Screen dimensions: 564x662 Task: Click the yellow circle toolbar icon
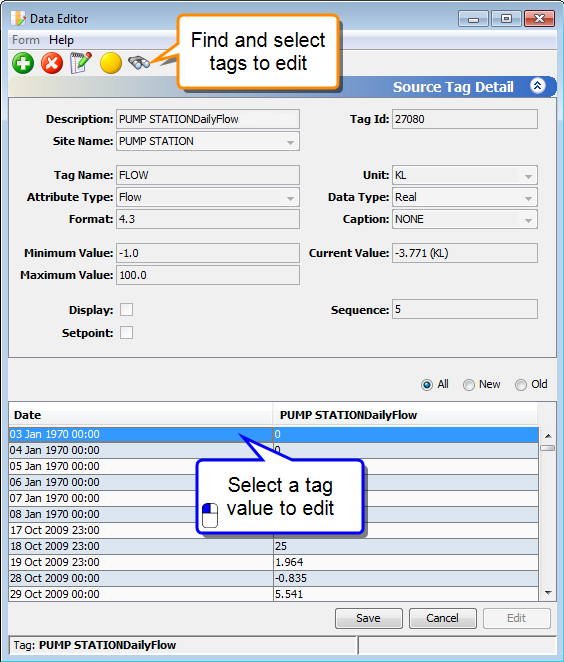pos(111,63)
